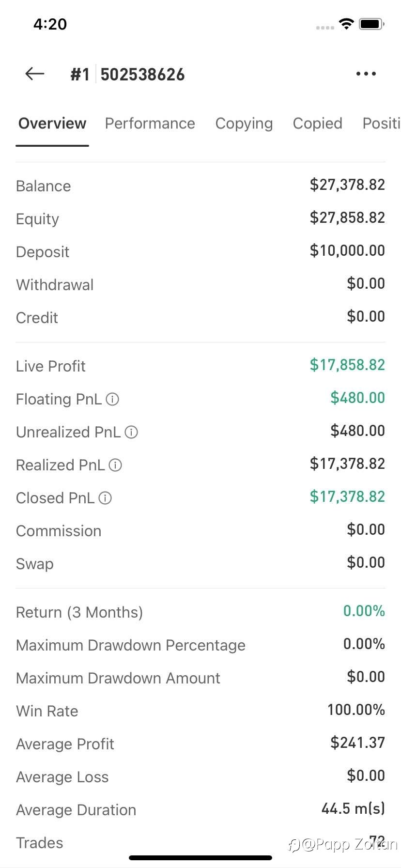Tap the Return (3 Months) label

(79, 612)
